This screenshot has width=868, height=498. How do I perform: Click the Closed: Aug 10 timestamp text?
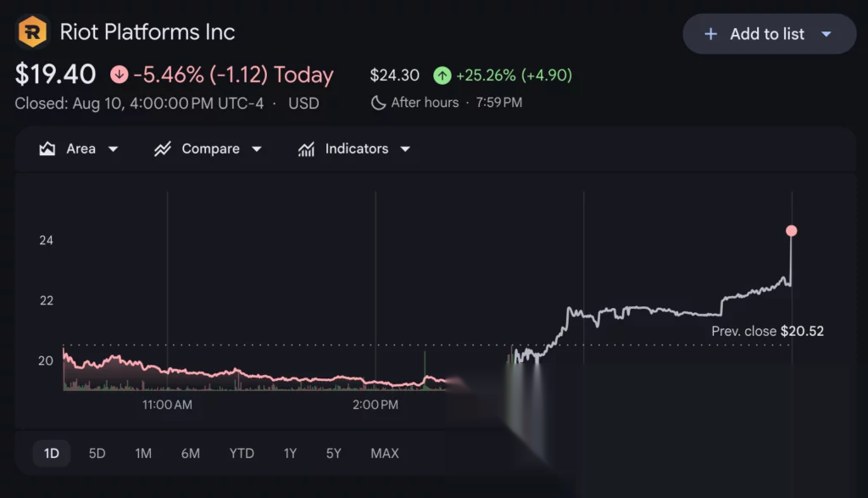click(139, 103)
